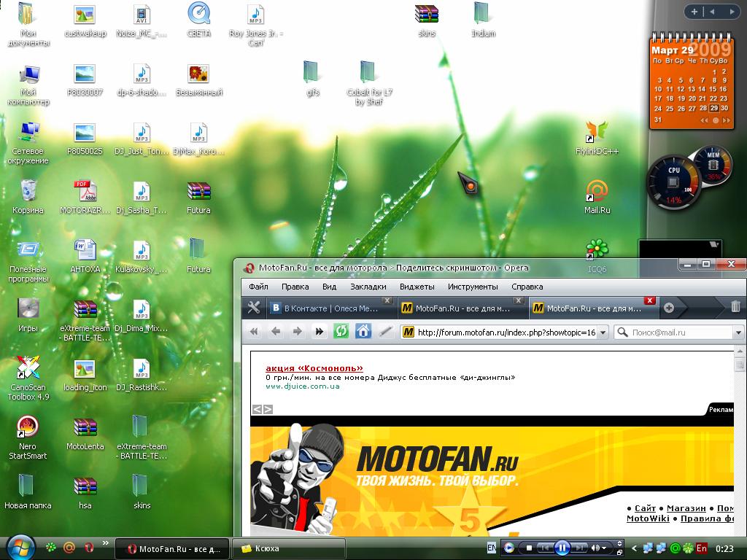This screenshot has width=747, height=560.
Task: Select the Mail.Ru desktop shortcut
Action: point(597,197)
